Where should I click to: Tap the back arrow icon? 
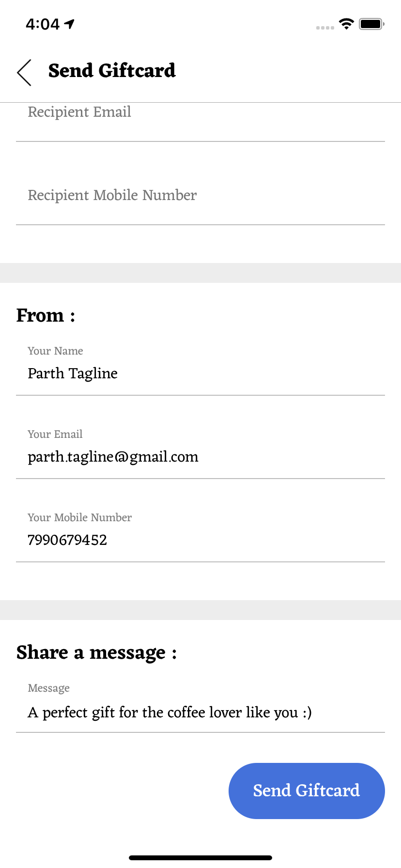tap(24, 73)
